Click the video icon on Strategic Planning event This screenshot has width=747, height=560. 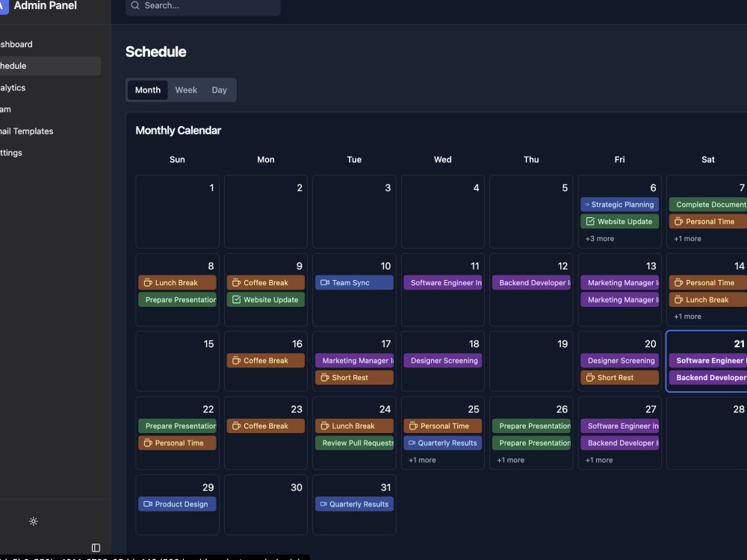587,205
